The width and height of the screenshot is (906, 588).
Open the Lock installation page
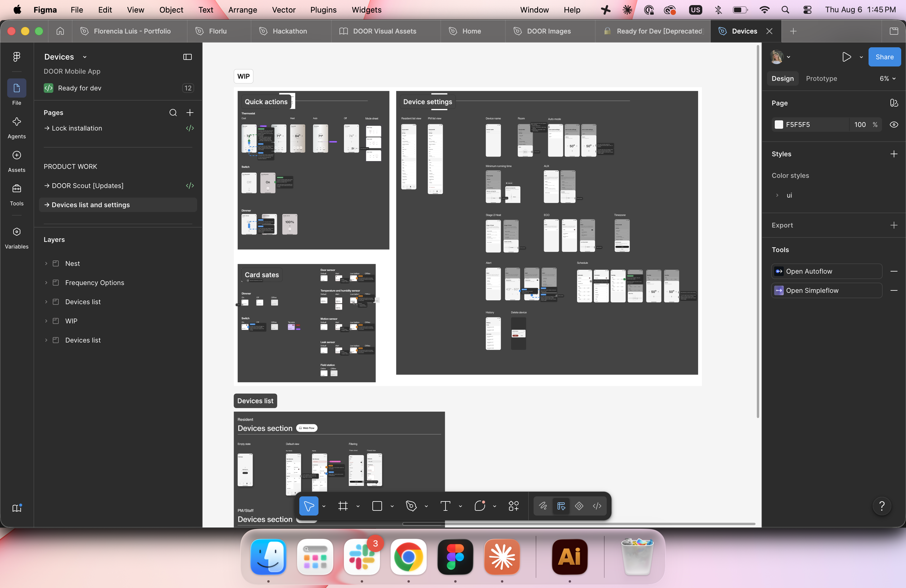click(118, 128)
